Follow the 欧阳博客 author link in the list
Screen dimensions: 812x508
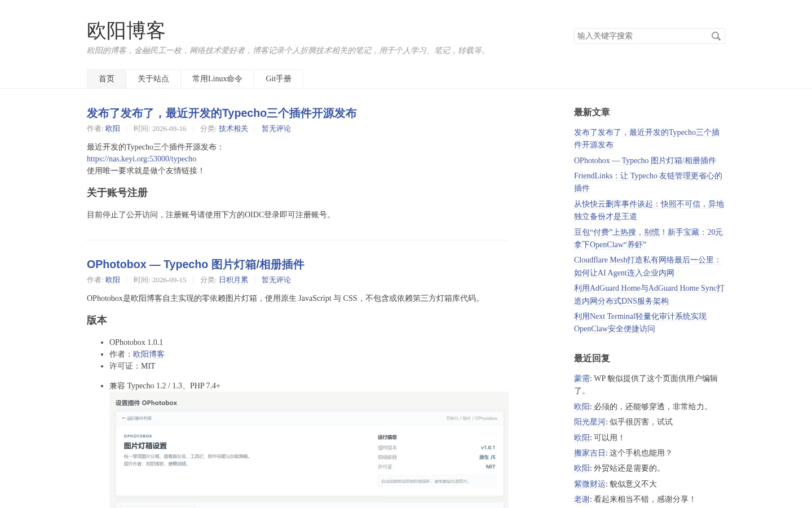tap(149, 354)
